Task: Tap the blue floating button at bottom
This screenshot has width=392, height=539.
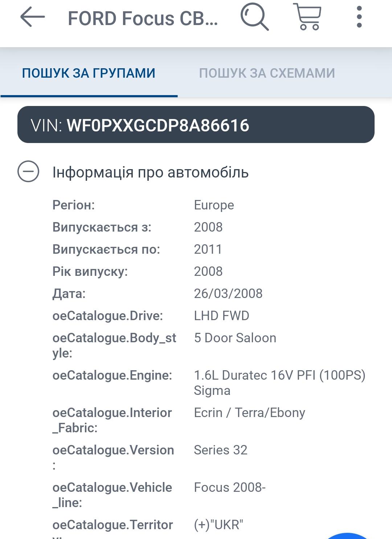Action: point(347,536)
